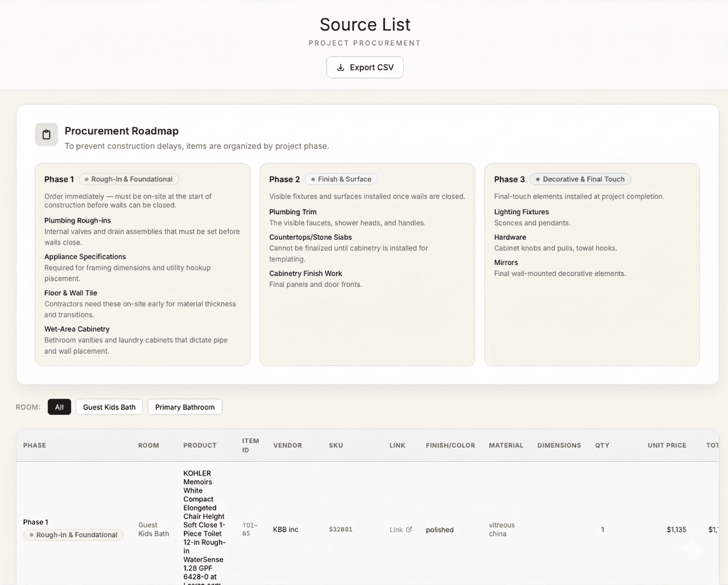
Task: Click the clipboard icon beside Procurement Roadmap
Action: [46, 134]
